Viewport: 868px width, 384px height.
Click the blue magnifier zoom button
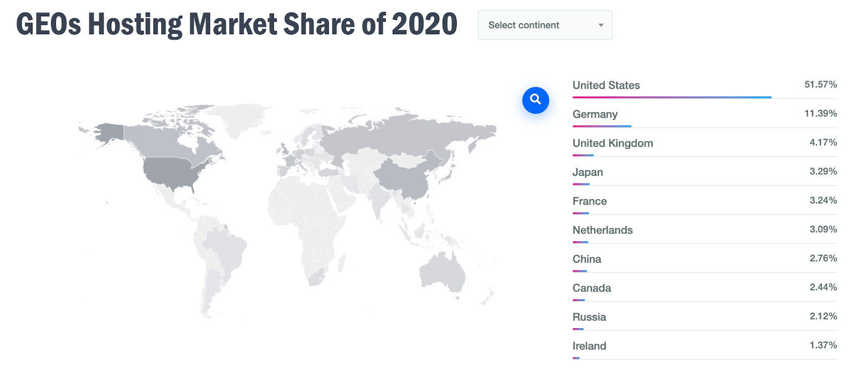pyautogui.click(x=535, y=100)
